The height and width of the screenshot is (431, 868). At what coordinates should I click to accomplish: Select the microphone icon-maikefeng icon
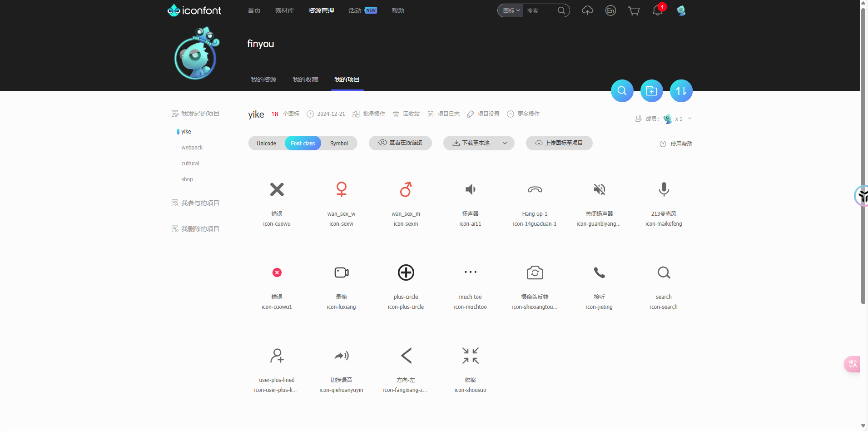664,189
